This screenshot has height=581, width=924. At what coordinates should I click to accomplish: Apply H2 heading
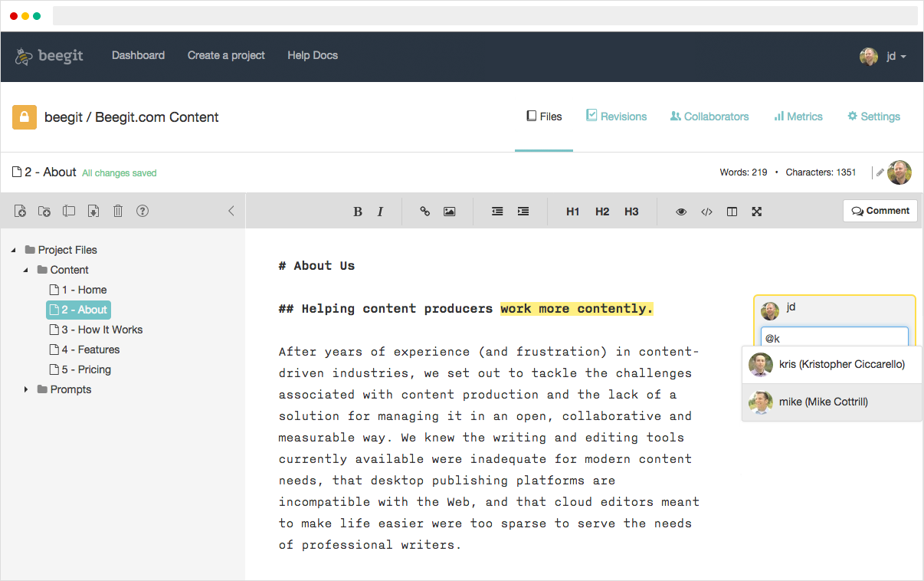(x=602, y=212)
